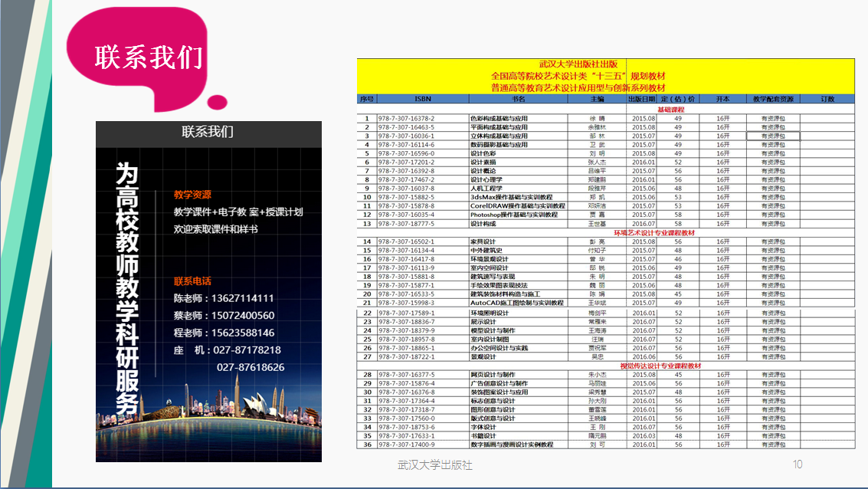This screenshot has height=489, width=868.
Task: Click the orange 联系电话 heading
Action: [x=192, y=281]
